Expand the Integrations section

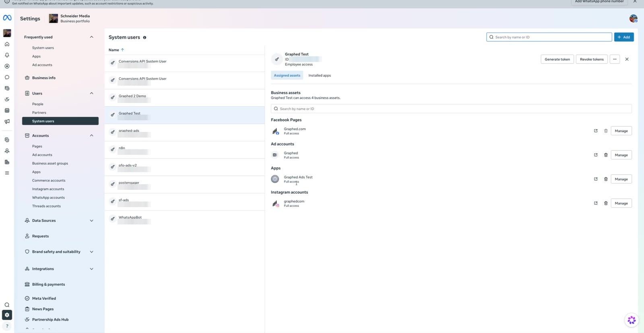point(91,269)
